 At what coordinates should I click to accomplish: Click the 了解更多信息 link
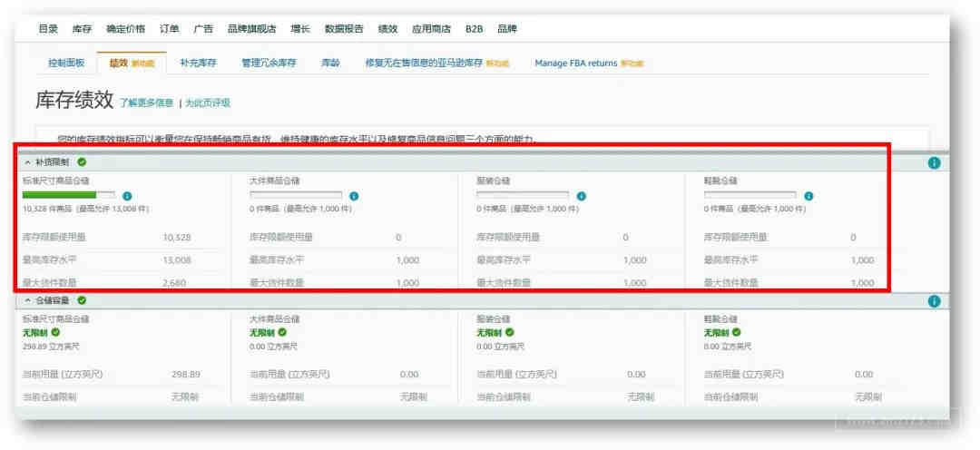[x=146, y=103]
